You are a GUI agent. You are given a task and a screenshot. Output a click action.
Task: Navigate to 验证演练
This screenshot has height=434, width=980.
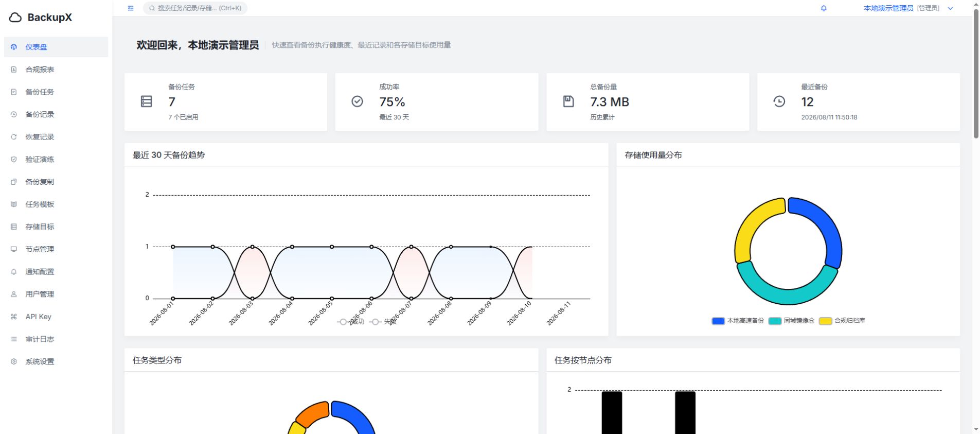point(56,160)
